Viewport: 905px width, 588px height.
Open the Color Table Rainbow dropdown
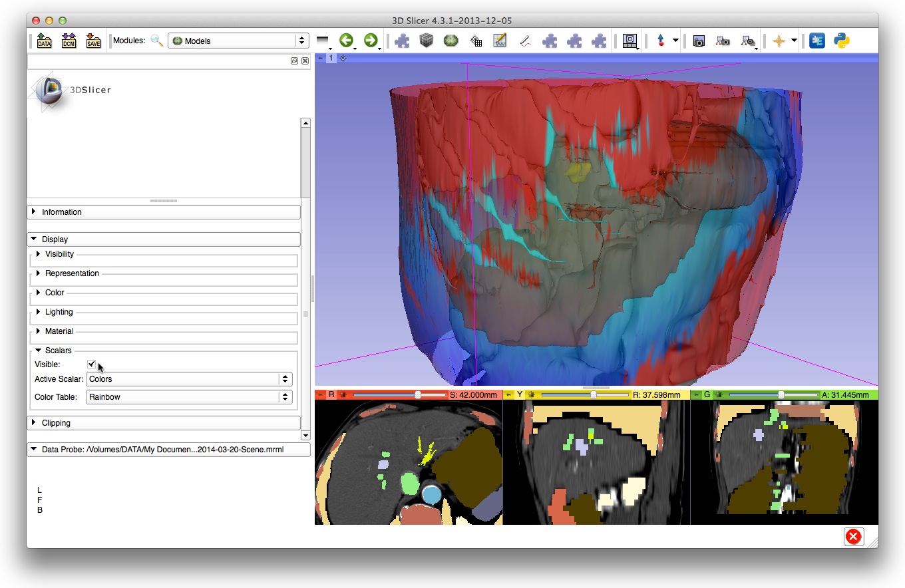pos(188,397)
